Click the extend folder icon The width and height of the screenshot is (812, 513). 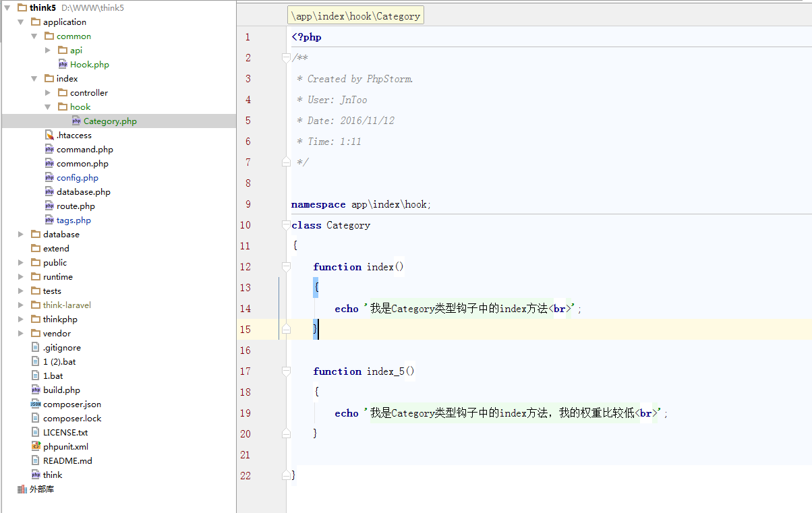tap(36, 248)
